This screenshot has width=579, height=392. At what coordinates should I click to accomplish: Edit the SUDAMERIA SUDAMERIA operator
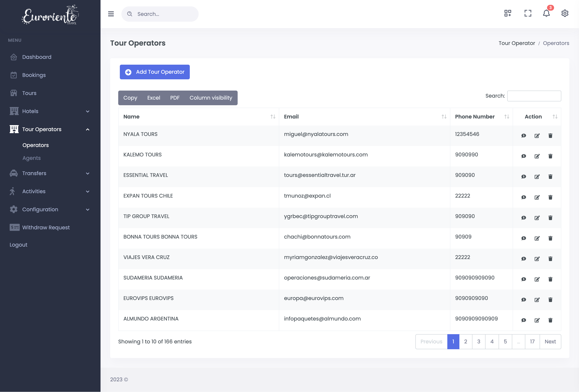click(537, 279)
